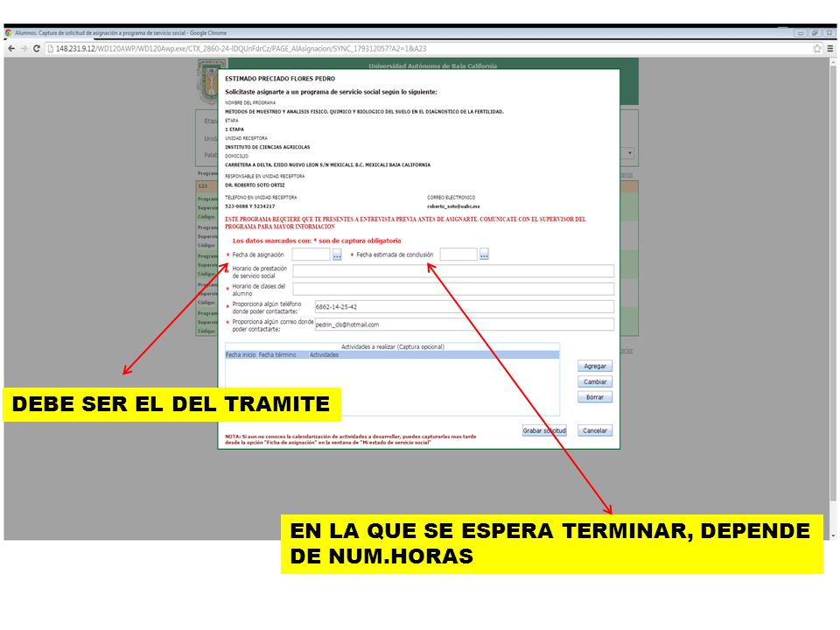Save request with Grabar solicitud button

[544, 430]
